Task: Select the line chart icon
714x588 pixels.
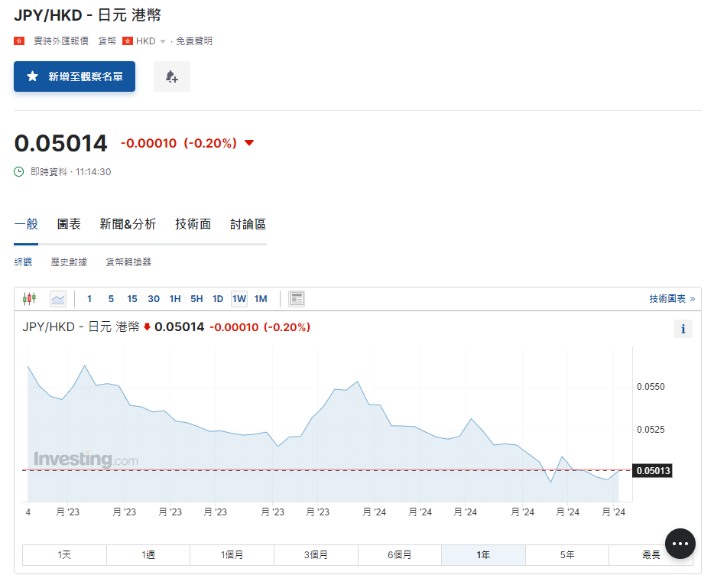Action: 57,298
